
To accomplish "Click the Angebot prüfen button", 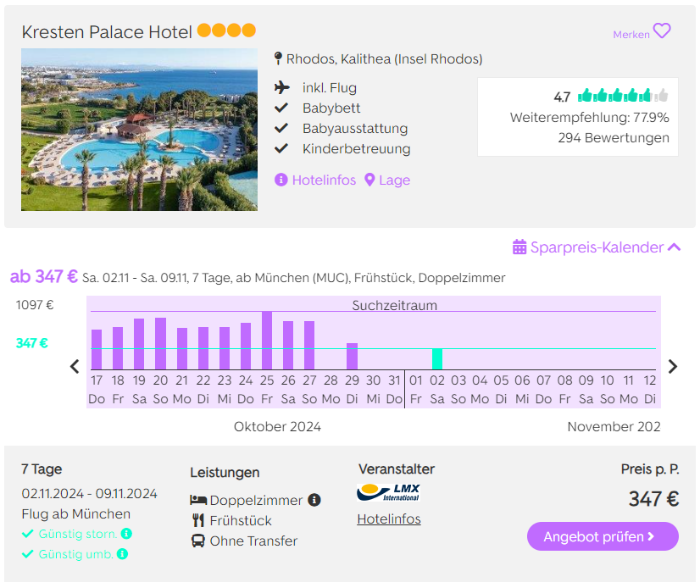I will [603, 536].
